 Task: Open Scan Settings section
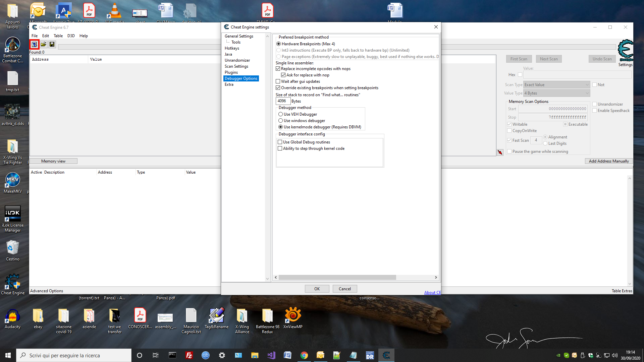pyautogui.click(x=236, y=66)
